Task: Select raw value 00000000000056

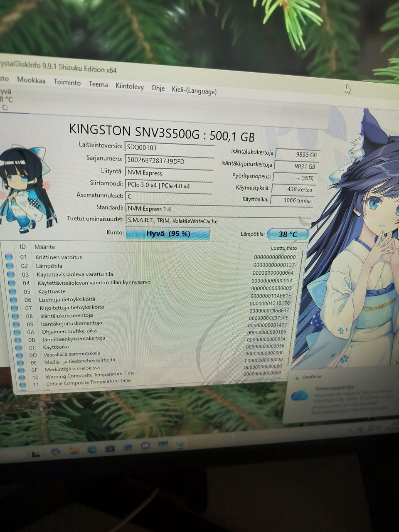Action: (265, 346)
